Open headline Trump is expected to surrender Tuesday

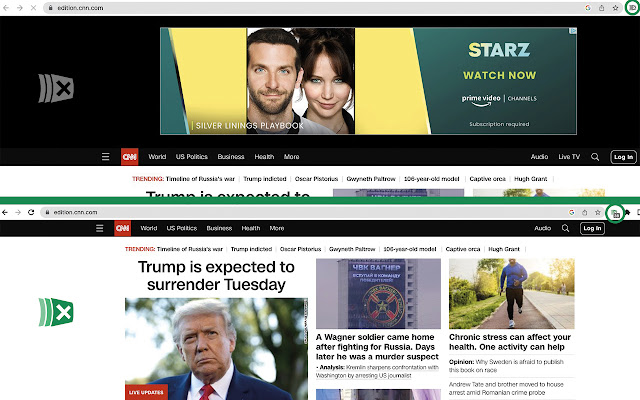coord(216,276)
